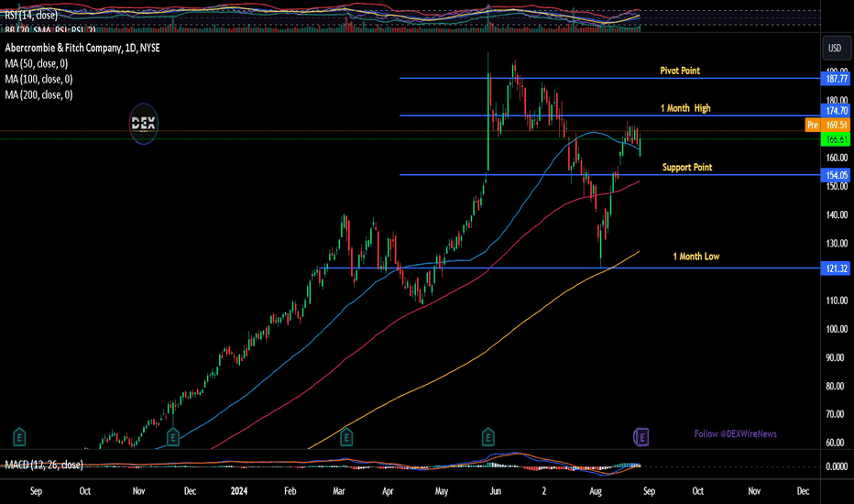Screen dimensions: 854x504
Task: Click the 174.70 price label on the axis
Action: [x=836, y=111]
